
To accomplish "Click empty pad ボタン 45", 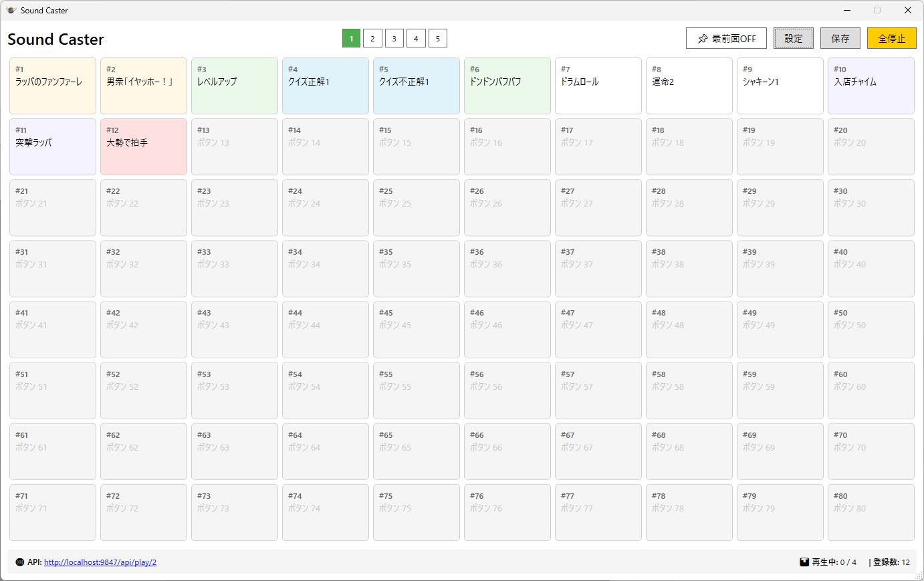I will point(416,329).
